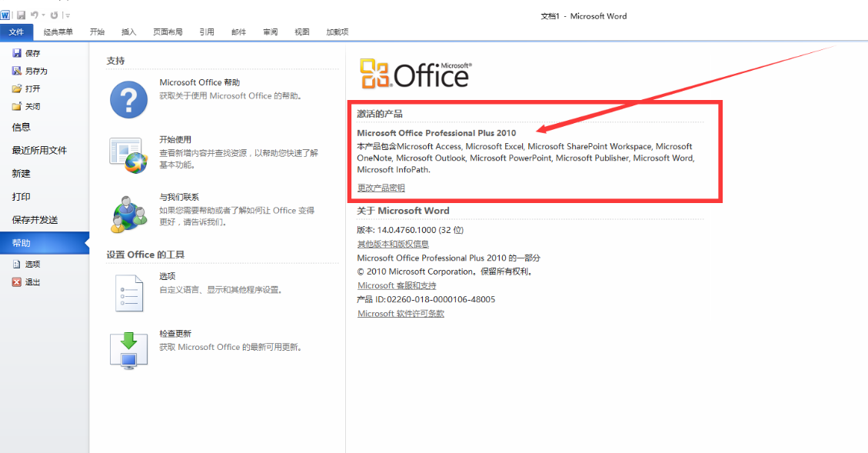
Task: Open Microsoft Office 帮助 title
Action: (199, 82)
